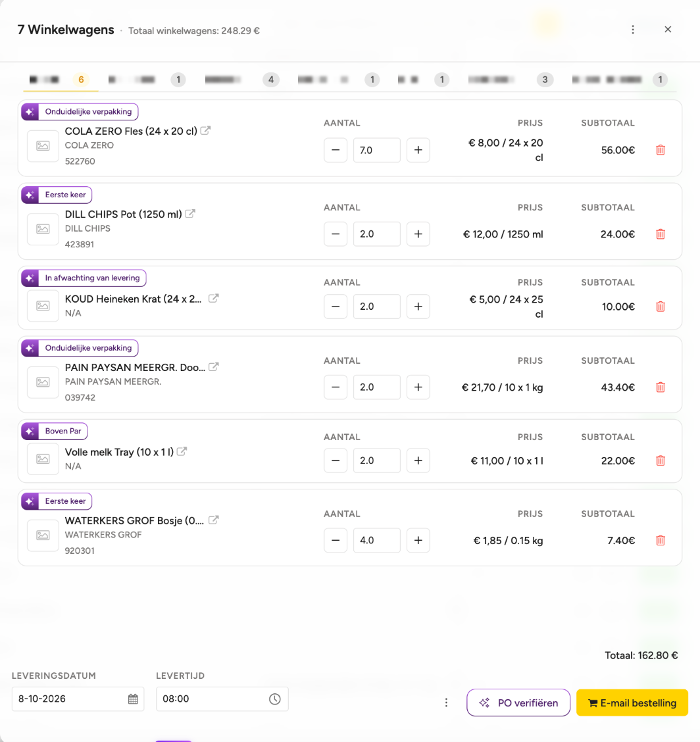Image resolution: width=700 pixels, height=742 pixels.
Task: Open the clock picker for Levertijd
Action: click(x=275, y=699)
